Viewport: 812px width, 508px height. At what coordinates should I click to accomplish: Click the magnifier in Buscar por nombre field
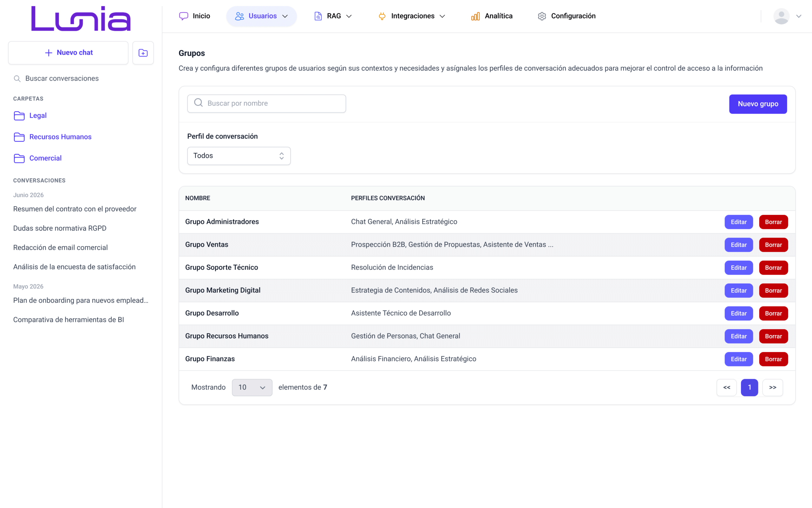[199, 103]
